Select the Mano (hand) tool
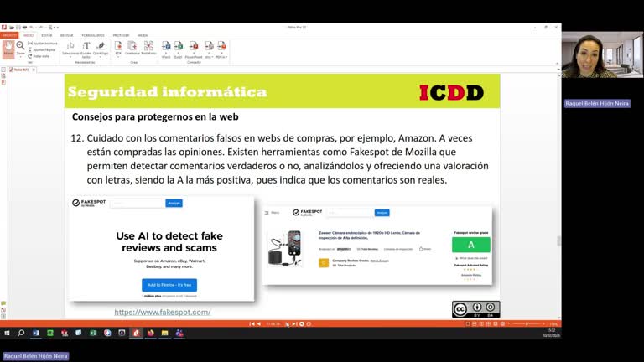The height and width of the screenshot is (362, 644). pyautogui.click(x=8, y=49)
